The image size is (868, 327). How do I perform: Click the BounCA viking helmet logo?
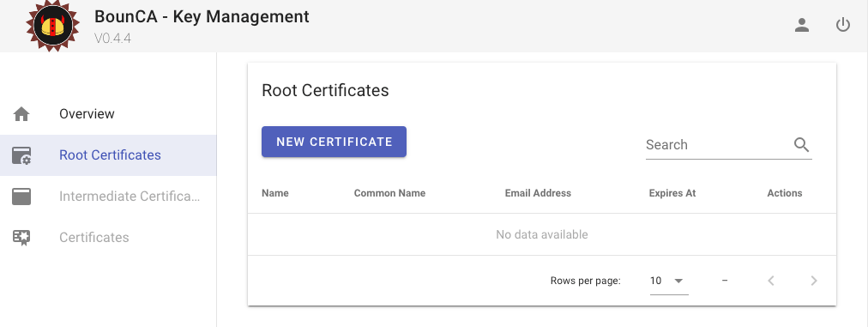(53, 26)
